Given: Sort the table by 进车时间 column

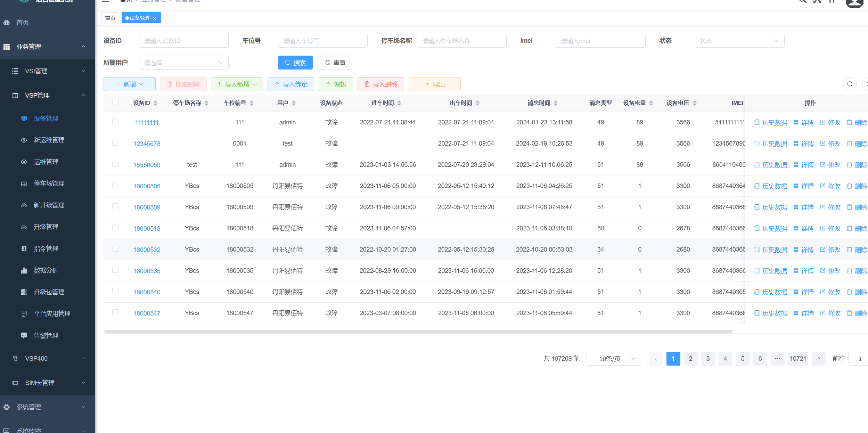Looking at the screenshot, I should click(x=399, y=103).
